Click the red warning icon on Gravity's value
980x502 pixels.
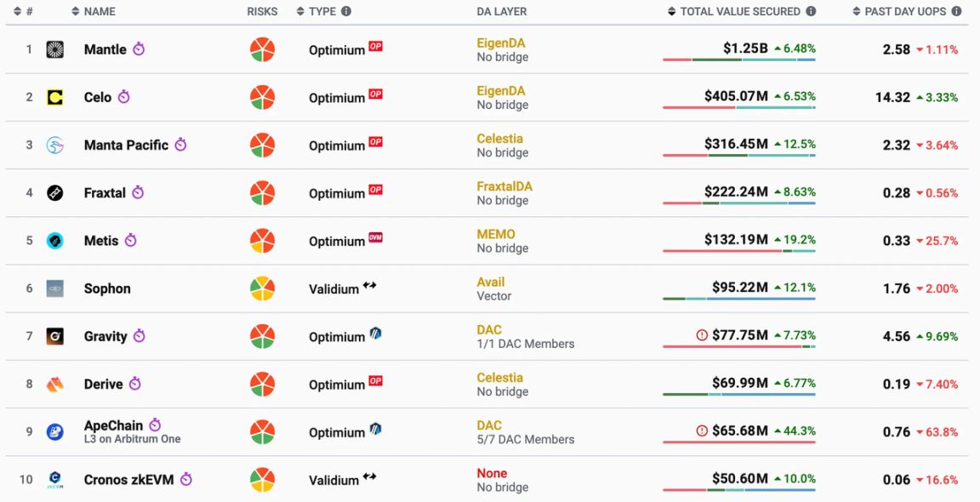(702, 335)
